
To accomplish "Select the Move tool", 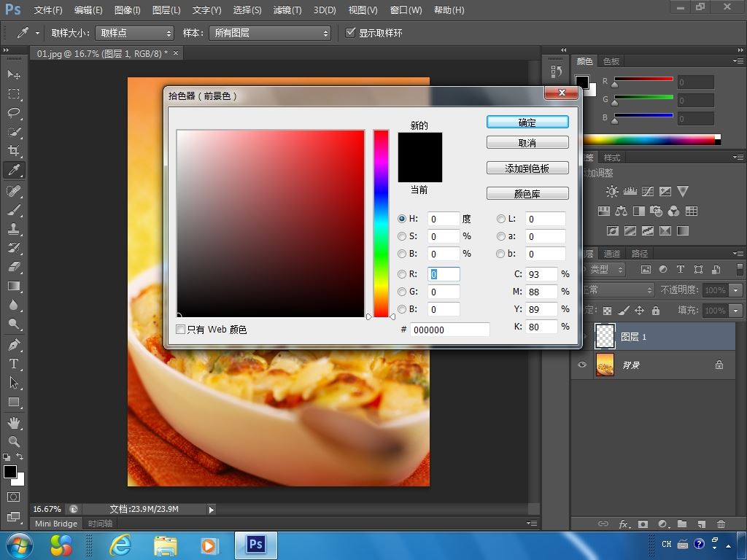I will (x=14, y=74).
